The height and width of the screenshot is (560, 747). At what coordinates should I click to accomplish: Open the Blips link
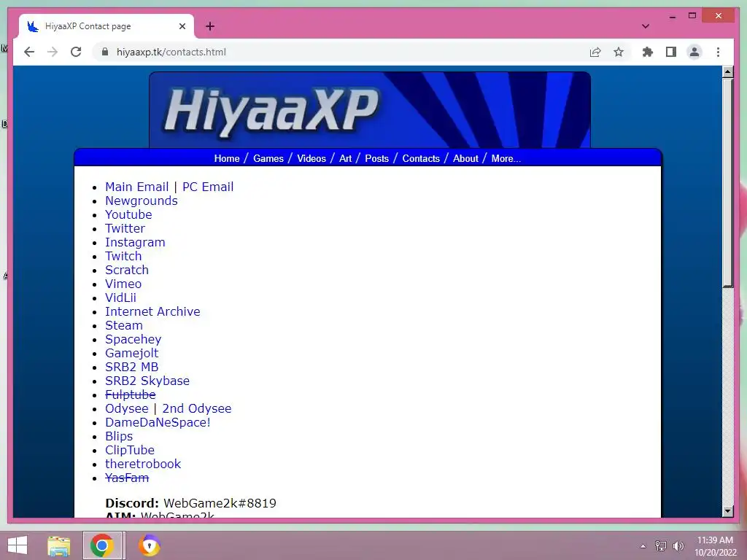click(x=119, y=436)
